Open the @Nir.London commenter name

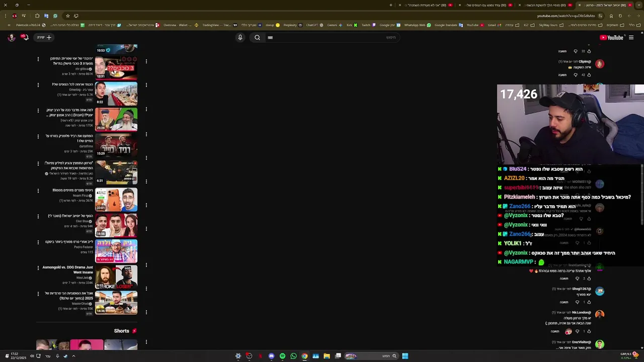point(582,313)
